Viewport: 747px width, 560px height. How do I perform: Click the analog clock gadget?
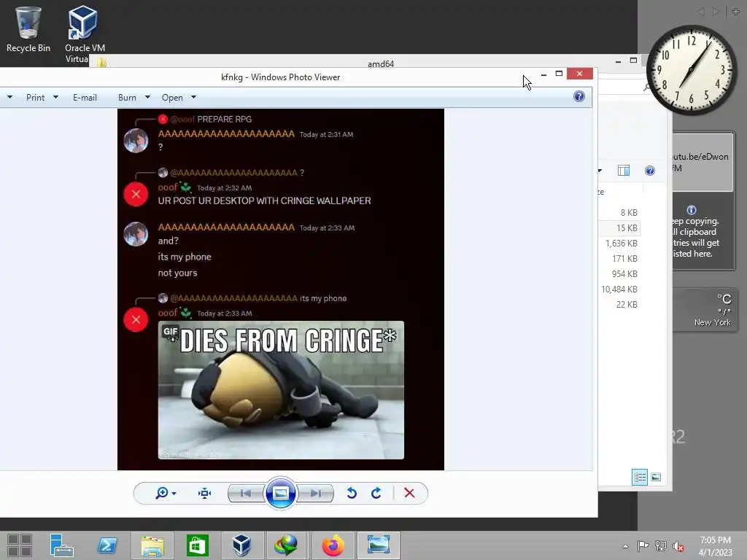691,70
